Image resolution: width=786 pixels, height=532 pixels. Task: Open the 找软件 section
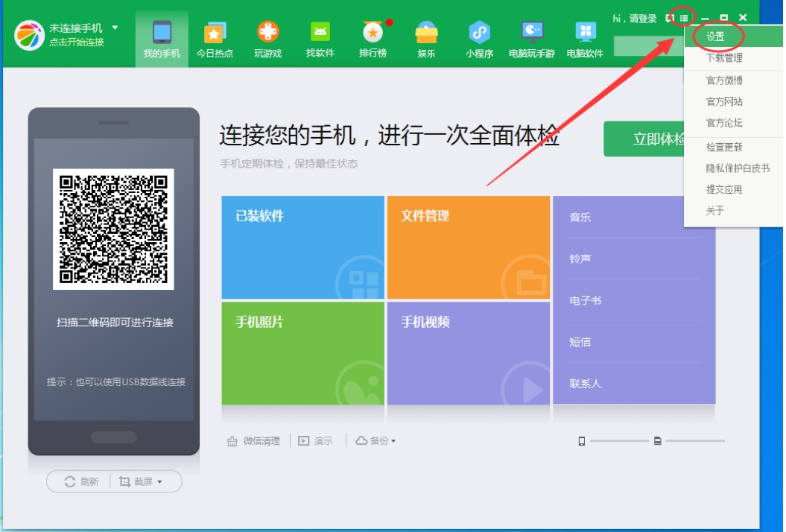320,39
